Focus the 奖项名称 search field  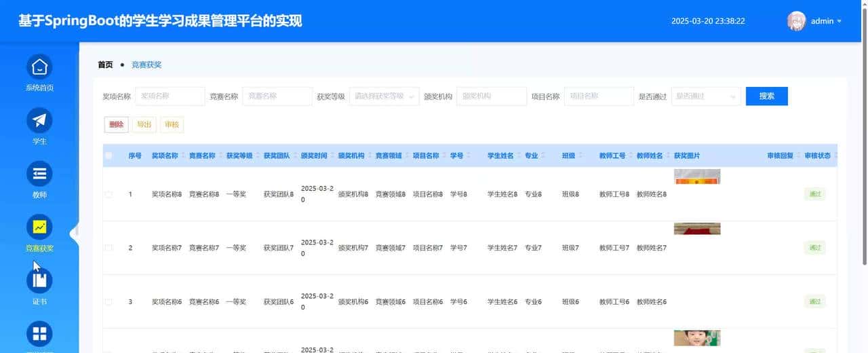point(170,96)
